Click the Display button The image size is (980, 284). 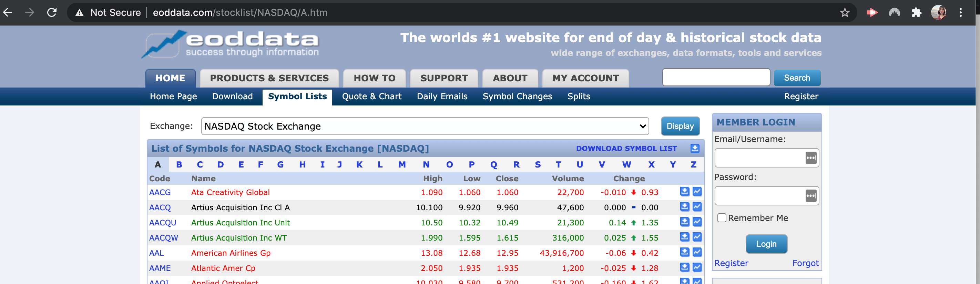point(680,126)
